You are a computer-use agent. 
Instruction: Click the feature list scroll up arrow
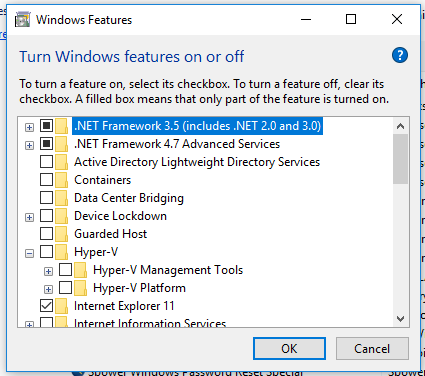pos(400,126)
